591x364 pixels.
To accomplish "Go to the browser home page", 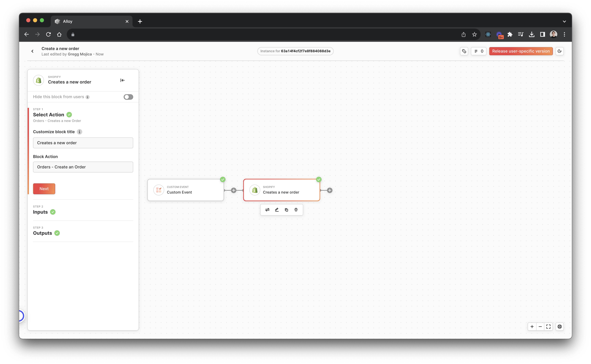I will click(59, 34).
